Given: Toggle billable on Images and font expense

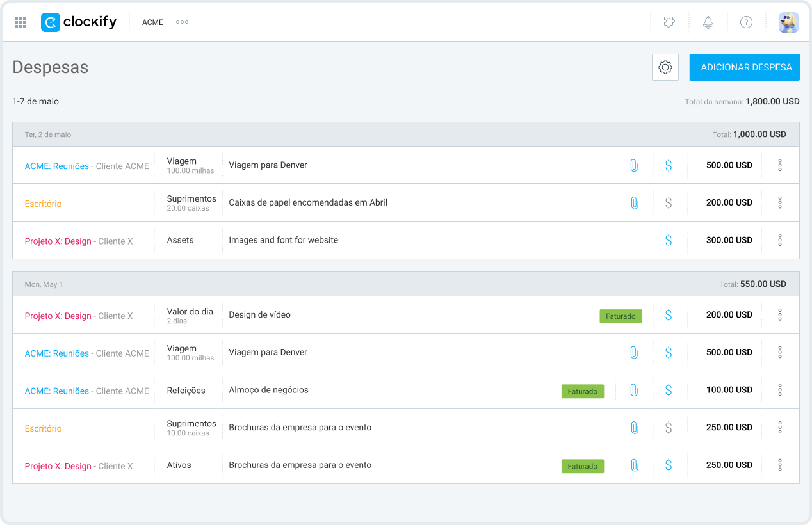Looking at the screenshot, I should click(669, 240).
